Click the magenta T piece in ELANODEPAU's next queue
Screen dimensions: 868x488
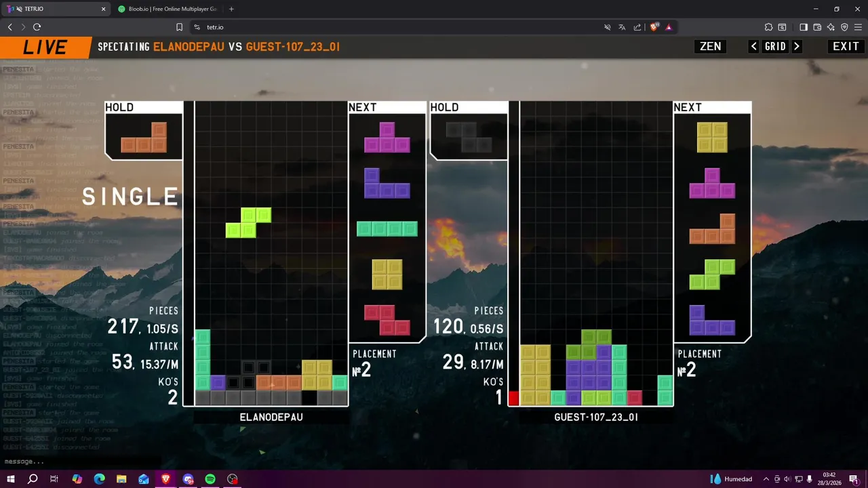pos(387,137)
